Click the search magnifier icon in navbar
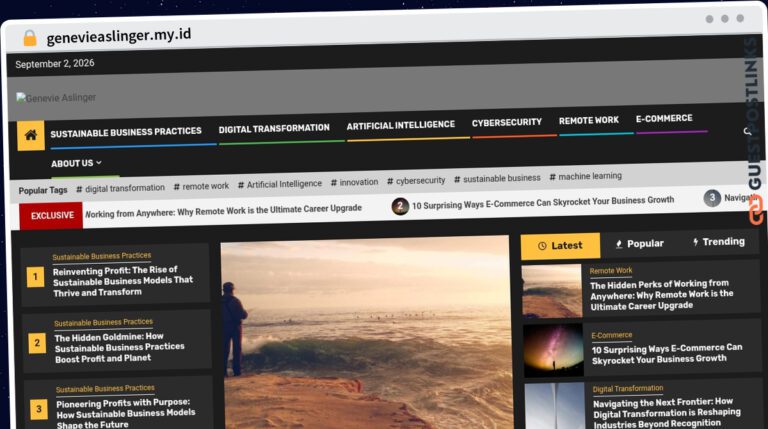This screenshot has height=429, width=768. point(747,131)
